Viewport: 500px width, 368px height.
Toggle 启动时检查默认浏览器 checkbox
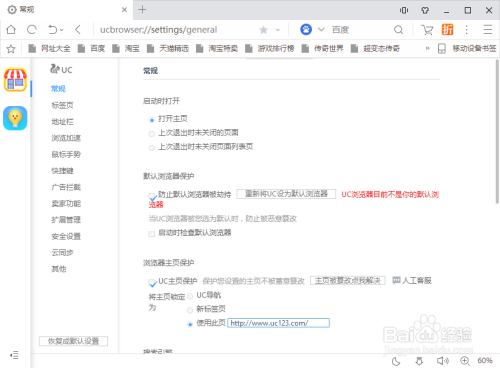[152, 234]
